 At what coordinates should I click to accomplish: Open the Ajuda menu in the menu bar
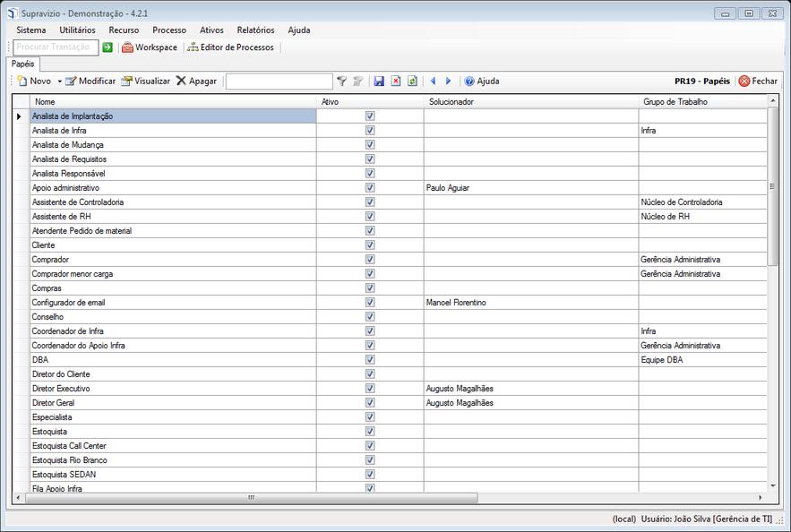click(299, 30)
